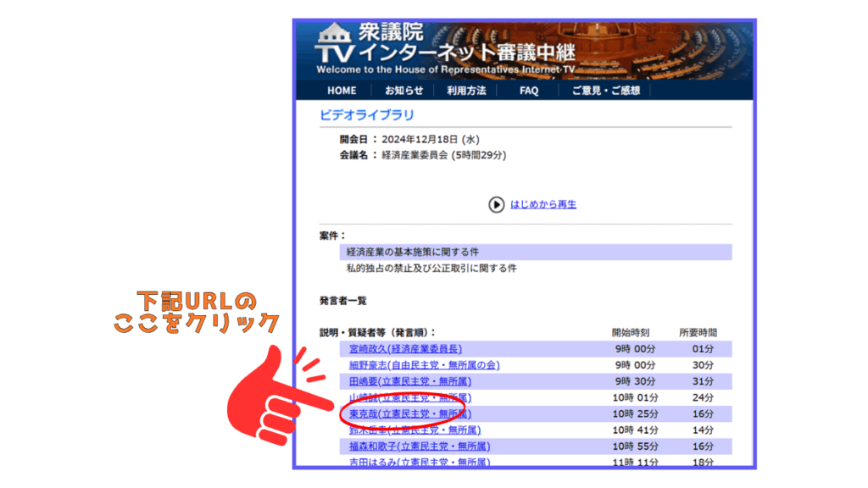Click duration 24分 in 山崎誠 row

tap(703, 397)
